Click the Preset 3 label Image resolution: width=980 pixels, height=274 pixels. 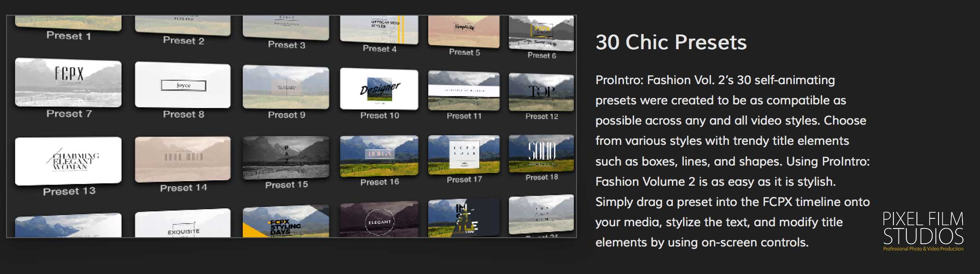(x=286, y=45)
